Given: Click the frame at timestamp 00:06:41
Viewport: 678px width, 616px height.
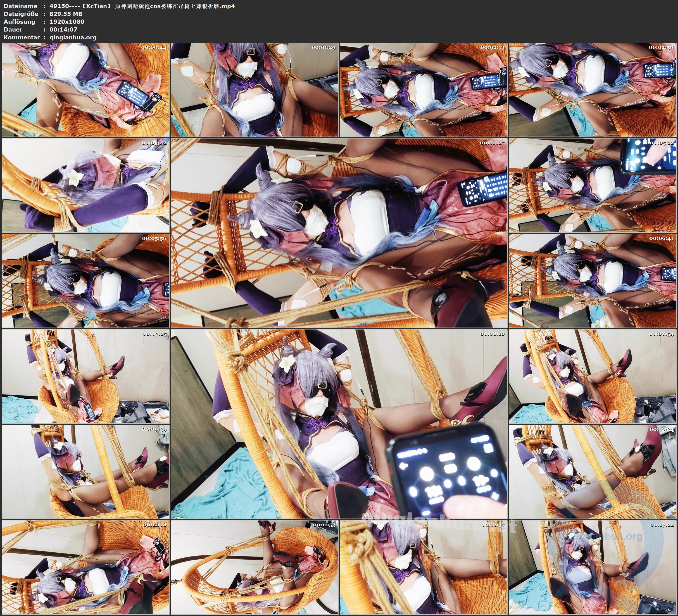Looking at the screenshot, I should click(592, 281).
